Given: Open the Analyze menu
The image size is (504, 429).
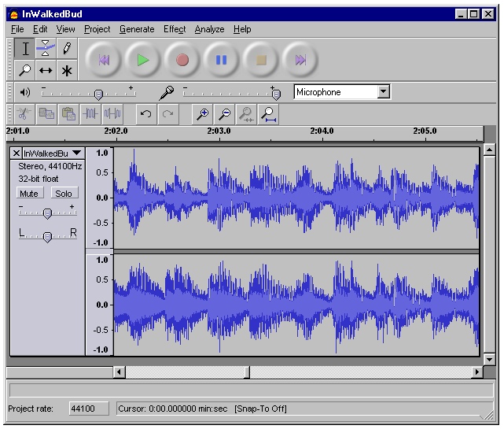Looking at the screenshot, I should pyautogui.click(x=210, y=29).
